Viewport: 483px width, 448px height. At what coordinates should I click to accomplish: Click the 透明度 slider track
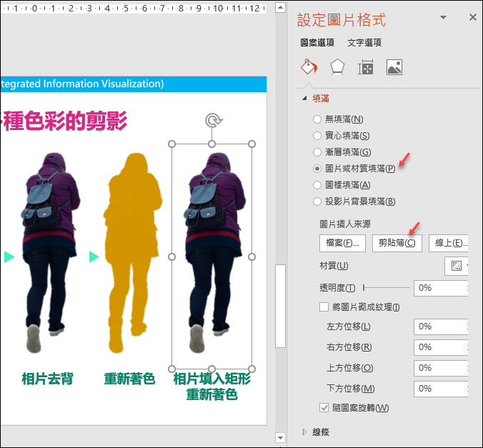tap(387, 288)
